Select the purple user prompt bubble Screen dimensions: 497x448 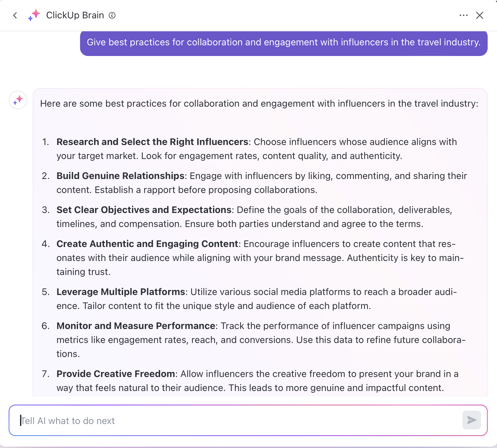click(284, 43)
